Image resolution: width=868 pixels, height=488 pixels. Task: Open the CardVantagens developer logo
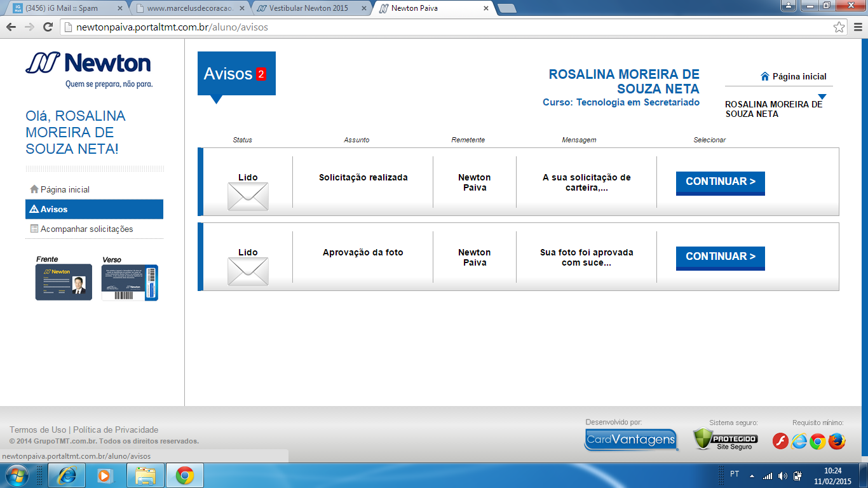click(631, 440)
